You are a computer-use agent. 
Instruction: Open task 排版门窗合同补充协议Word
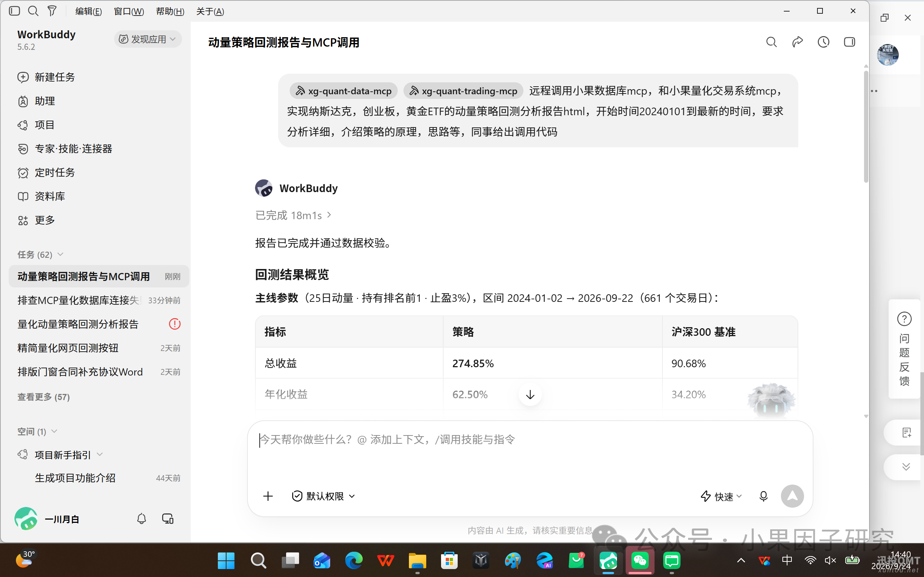pyautogui.click(x=99, y=372)
